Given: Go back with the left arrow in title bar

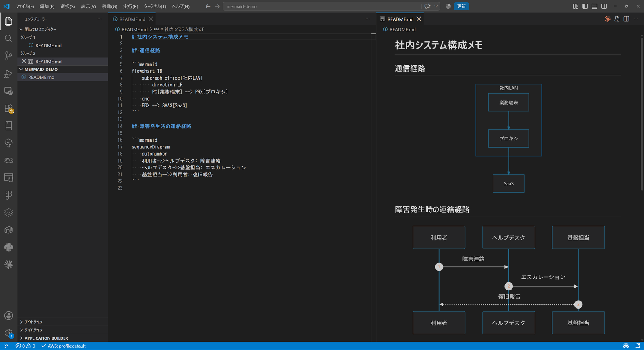Looking at the screenshot, I should coord(208,6).
